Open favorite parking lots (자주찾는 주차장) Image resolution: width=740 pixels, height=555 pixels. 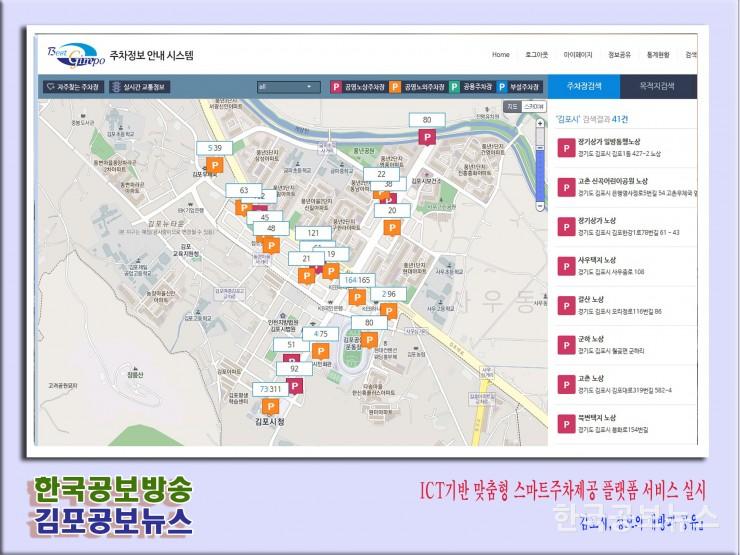(x=73, y=87)
